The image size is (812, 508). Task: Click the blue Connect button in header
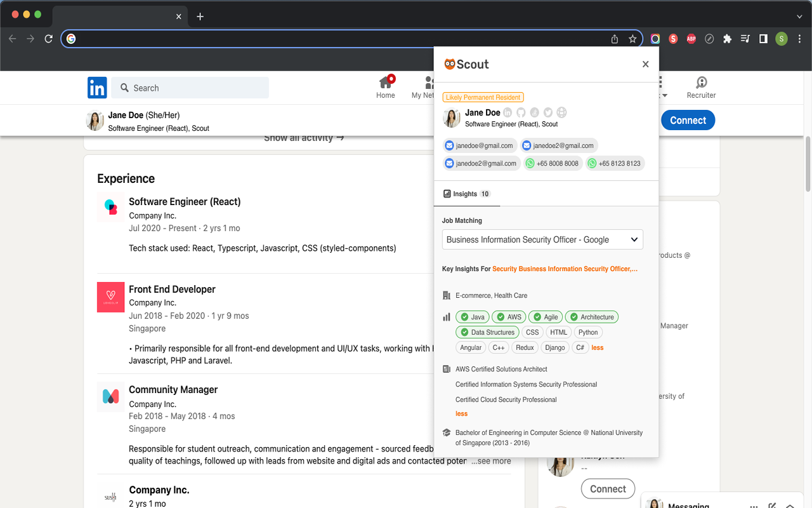coord(688,120)
